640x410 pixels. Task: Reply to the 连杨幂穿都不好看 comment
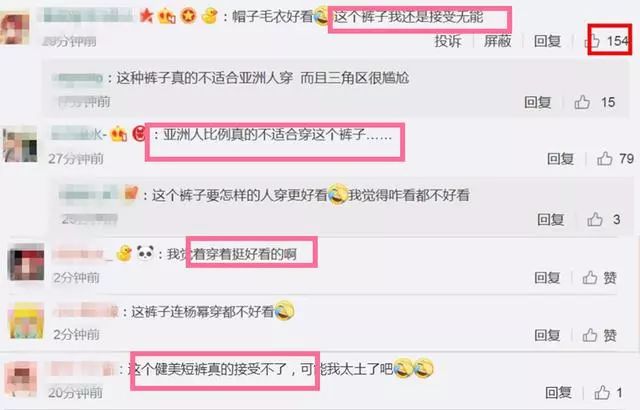pyautogui.click(x=547, y=335)
